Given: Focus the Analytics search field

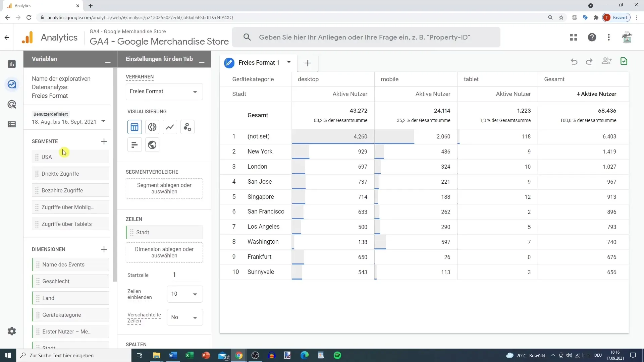Looking at the screenshot, I should pos(366,37).
